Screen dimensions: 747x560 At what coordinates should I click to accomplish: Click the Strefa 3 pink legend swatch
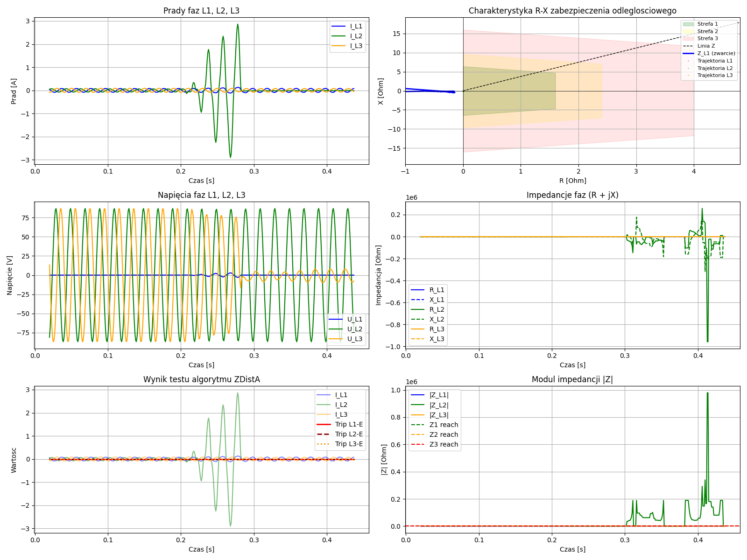tap(688, 38)
